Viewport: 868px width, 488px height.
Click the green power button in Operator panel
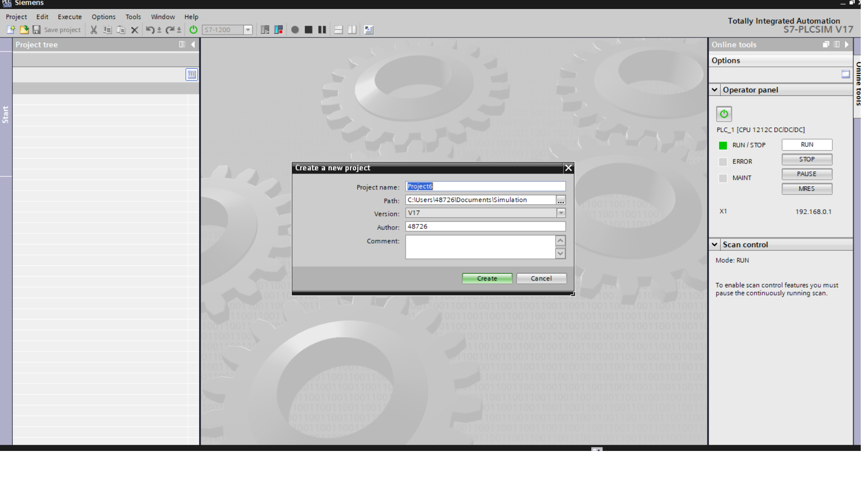724,114
